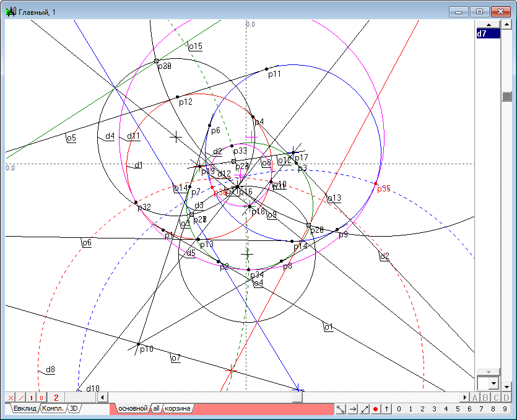Image resolution: width=517 pixels, height=420 pixels.
Task: Click the label o2
Action: click(384, 256)
